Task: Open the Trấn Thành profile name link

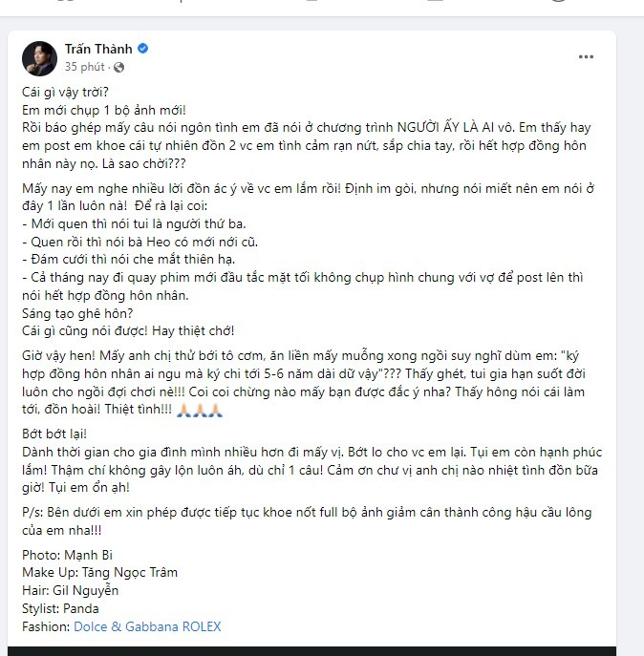Action: (98, 49)
